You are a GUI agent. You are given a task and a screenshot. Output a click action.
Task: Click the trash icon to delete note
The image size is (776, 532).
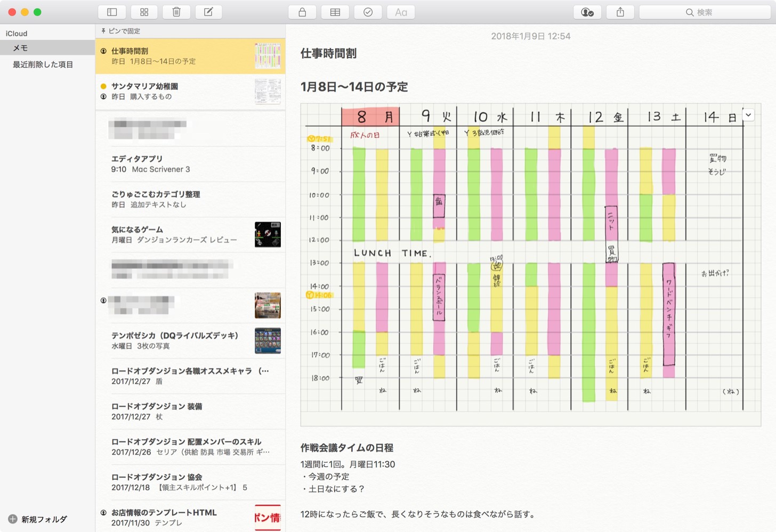point(176,12)
